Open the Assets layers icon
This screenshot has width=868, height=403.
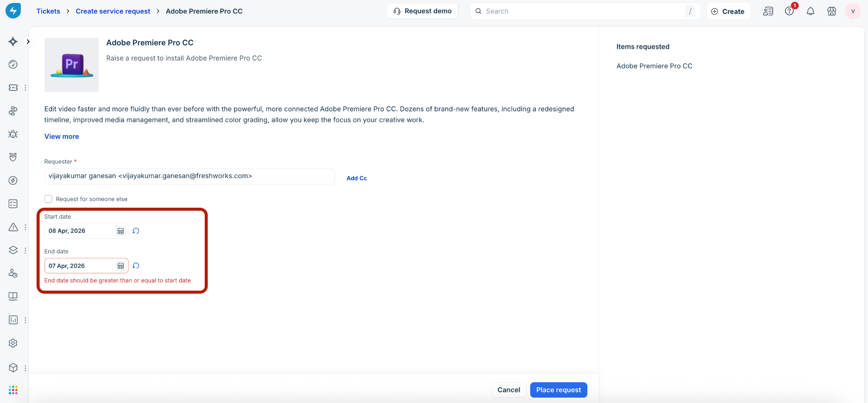pos(13,250)
